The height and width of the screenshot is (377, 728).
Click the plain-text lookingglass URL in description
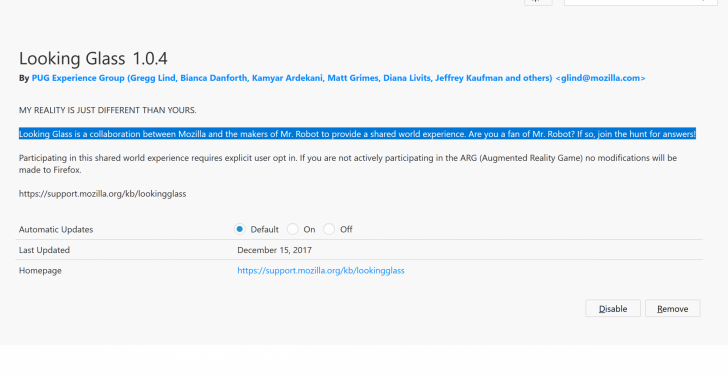click(103, 194)
